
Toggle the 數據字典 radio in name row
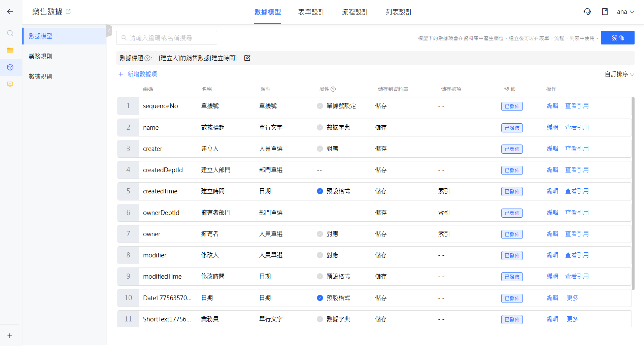320,128
